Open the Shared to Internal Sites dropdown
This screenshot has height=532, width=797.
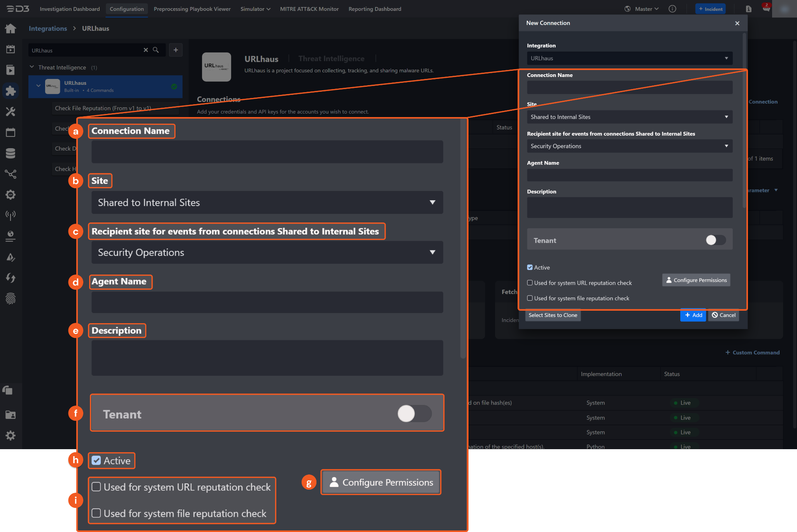(629, 117)
